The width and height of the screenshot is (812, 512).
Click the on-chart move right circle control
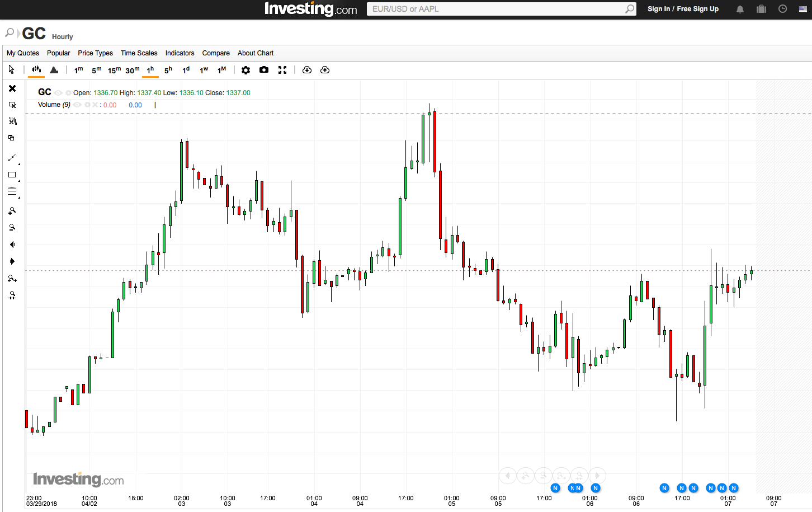point(597,476)
